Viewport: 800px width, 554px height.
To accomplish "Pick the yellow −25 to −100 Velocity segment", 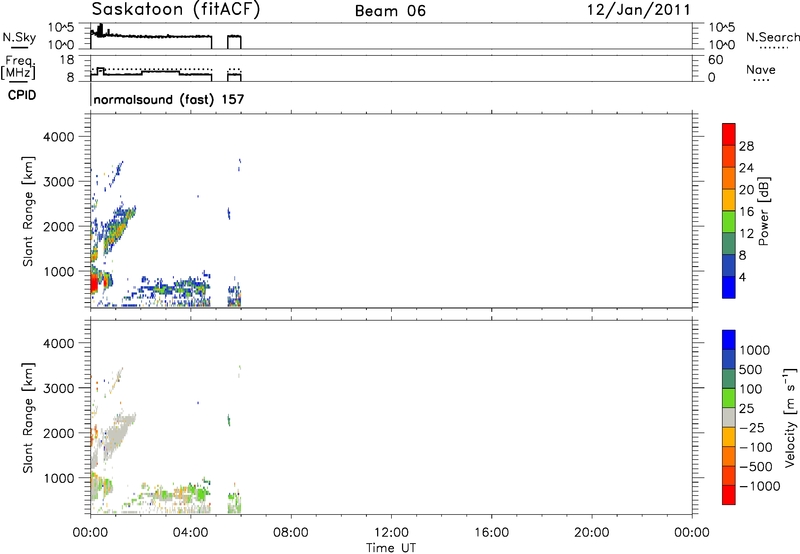I will (729, 437).
